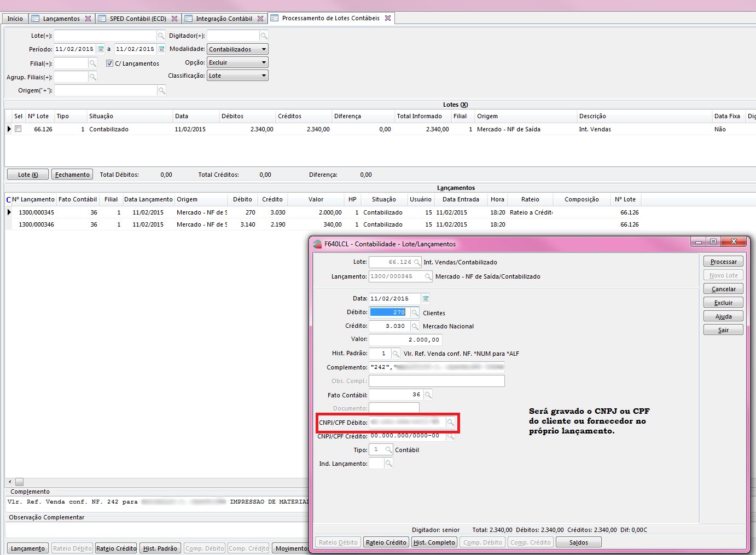Open Filial(+) search magnifier icon
Viewport: 756px width, 555px height.
93,63
